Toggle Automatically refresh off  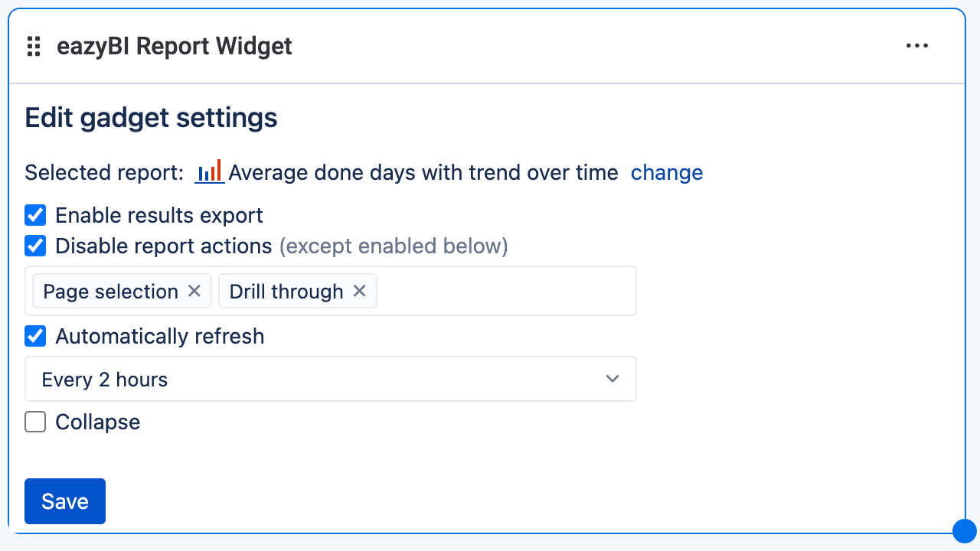pyautogui.click(x=35, y=336)
